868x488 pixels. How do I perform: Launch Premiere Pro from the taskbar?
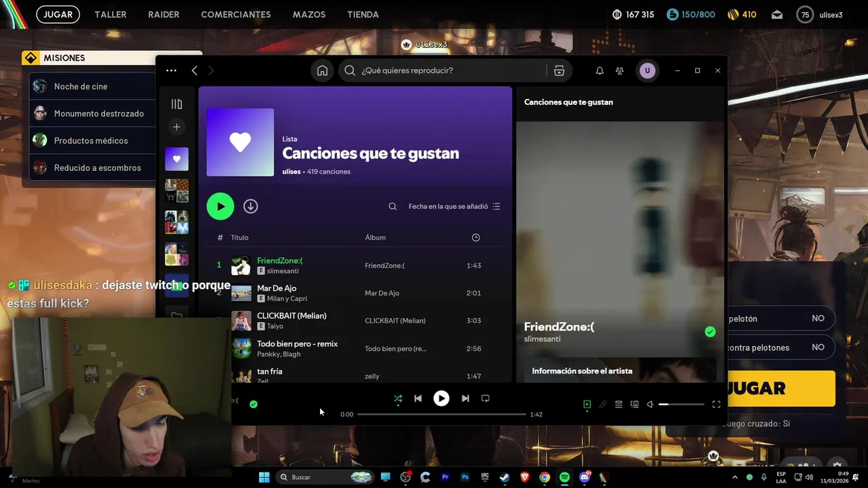(x=445, y=477)
